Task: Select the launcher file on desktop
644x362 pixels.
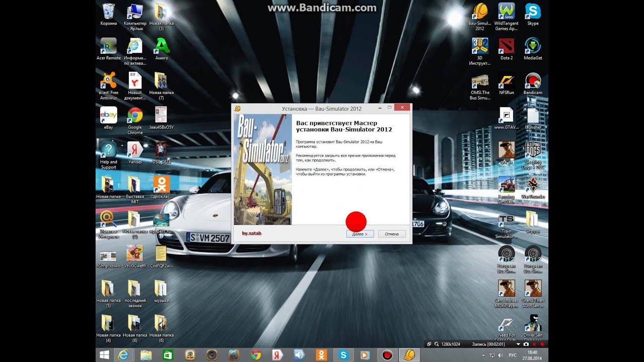Action: (x=533, y=118)
